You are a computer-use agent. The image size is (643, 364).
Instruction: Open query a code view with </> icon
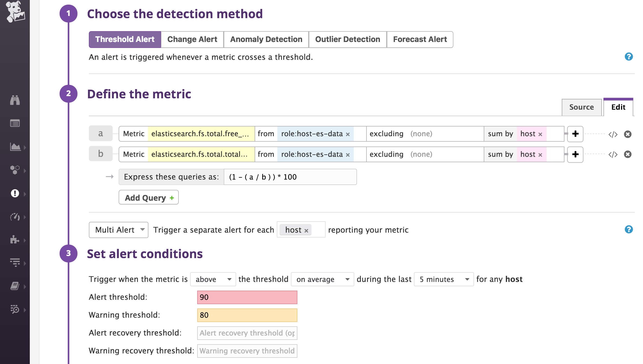click(x=613, y=134)
